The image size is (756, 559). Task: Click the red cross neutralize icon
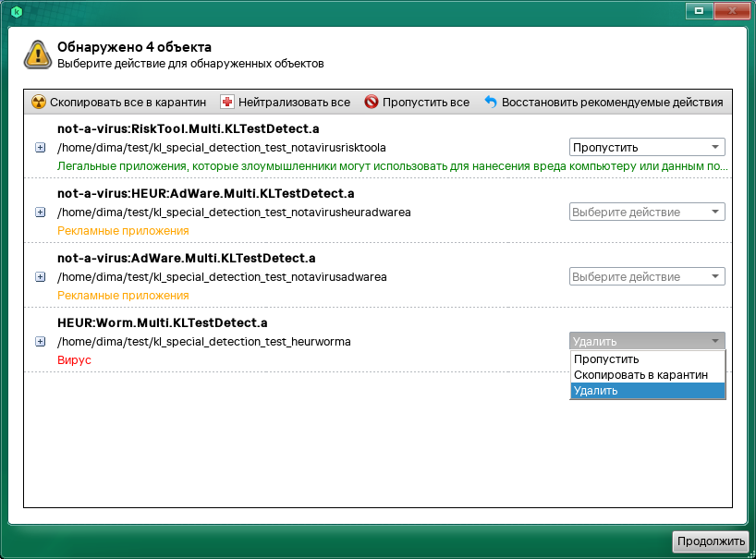click(x=227, y=103)
